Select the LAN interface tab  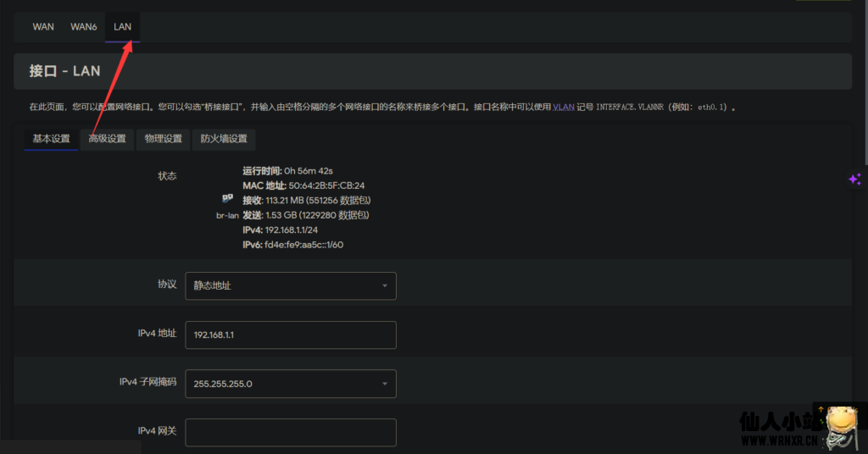pyautogui.click(x=122, y=26)
